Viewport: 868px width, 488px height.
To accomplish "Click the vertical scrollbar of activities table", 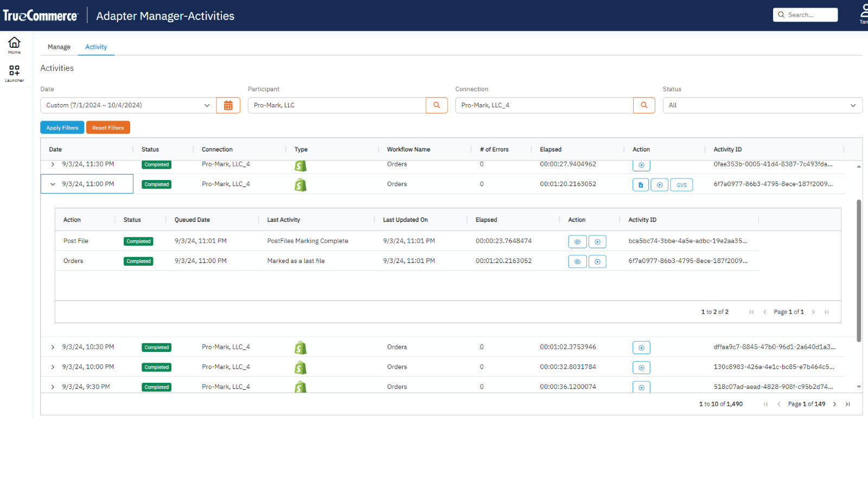I will click(x=859, y=271).
